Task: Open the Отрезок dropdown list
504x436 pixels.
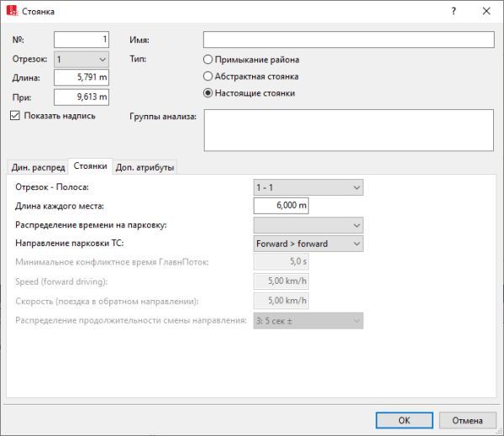Action: (81, 59)
